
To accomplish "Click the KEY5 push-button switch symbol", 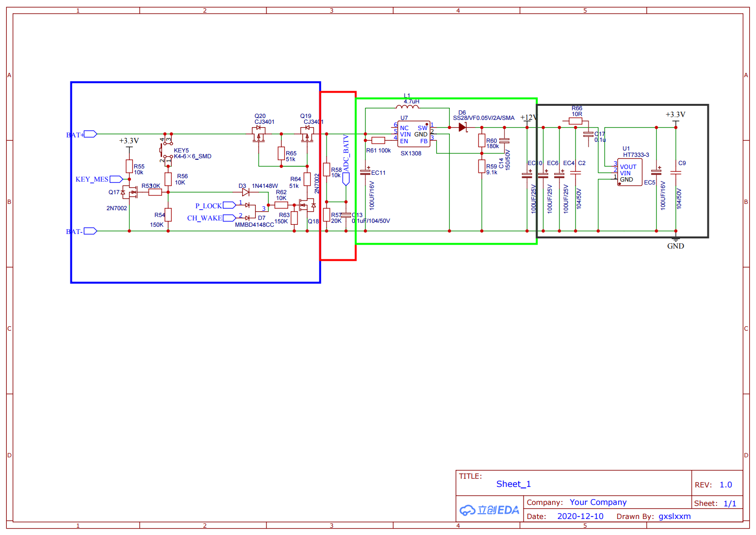I will 167,150.
